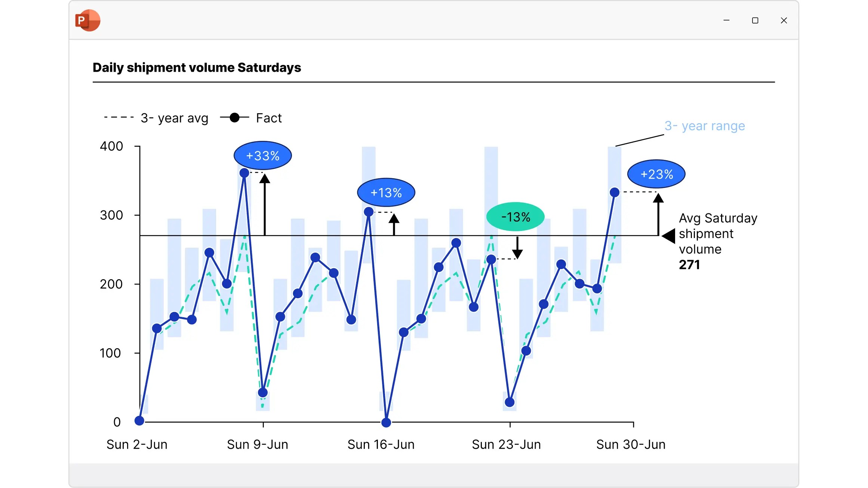Click the upward arrow under +13% bubble
Viewport: 868px width, 488px height.
point(394,224)
